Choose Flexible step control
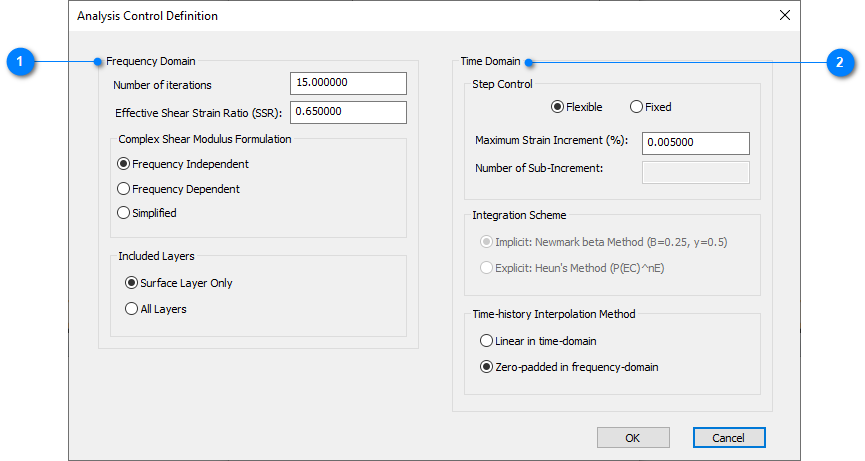The width and height of the screenshot is (865, 461). coord(576,107)
